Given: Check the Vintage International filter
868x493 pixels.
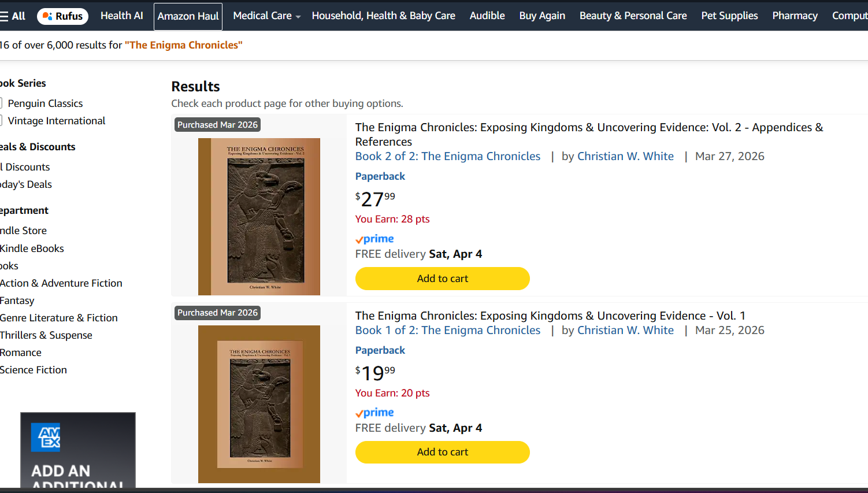Looking at the screenshot, I should pyautogui.click(x=2, y=121).
